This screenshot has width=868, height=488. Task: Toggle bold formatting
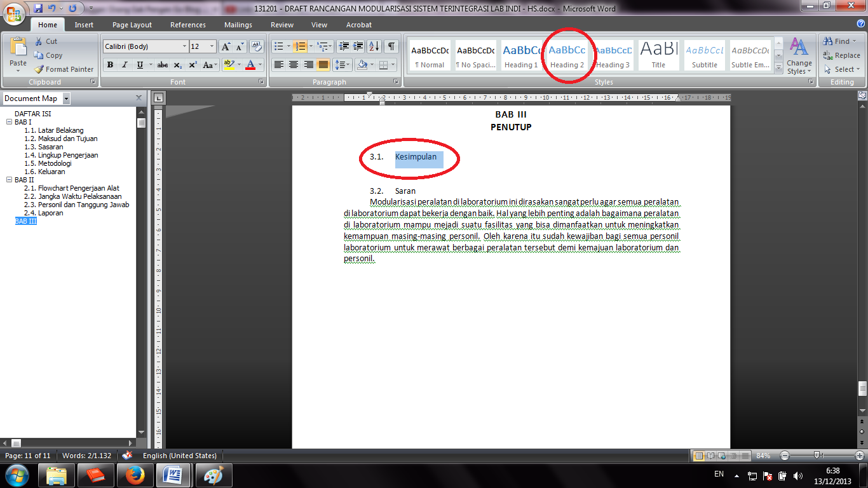coord(110,65)
